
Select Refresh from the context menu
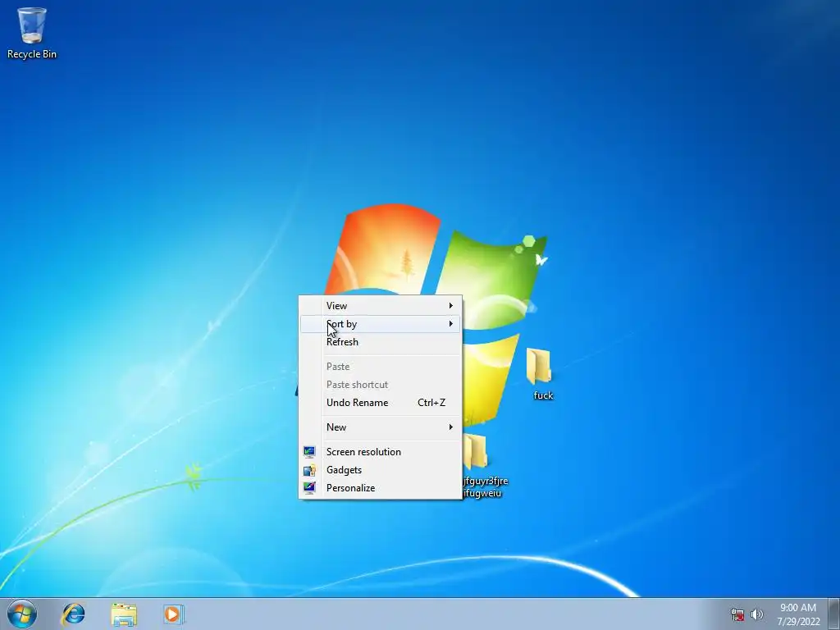coord(380,342)
